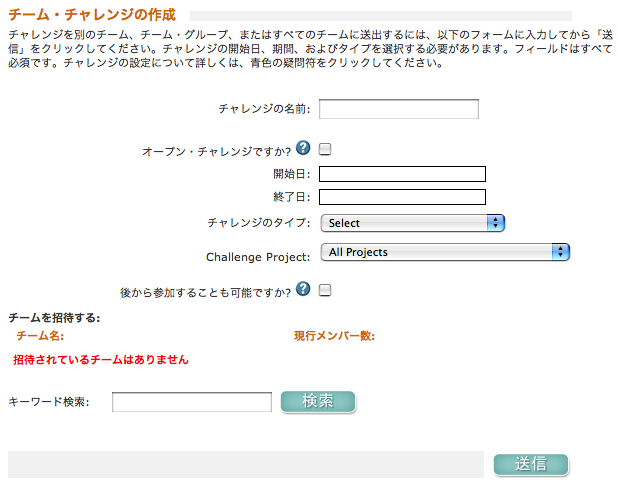Viewport: 618px width, 491px height.
Task: Click the Open Challenge blue help icon
Action: (304, 150)
